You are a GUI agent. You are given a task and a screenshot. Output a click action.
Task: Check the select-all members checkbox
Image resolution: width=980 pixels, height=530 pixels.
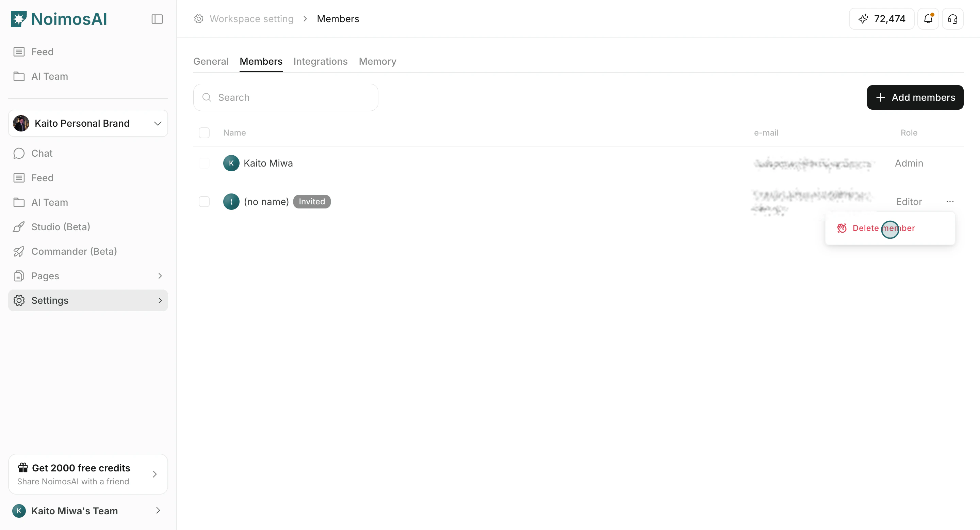tap(204, 132)
